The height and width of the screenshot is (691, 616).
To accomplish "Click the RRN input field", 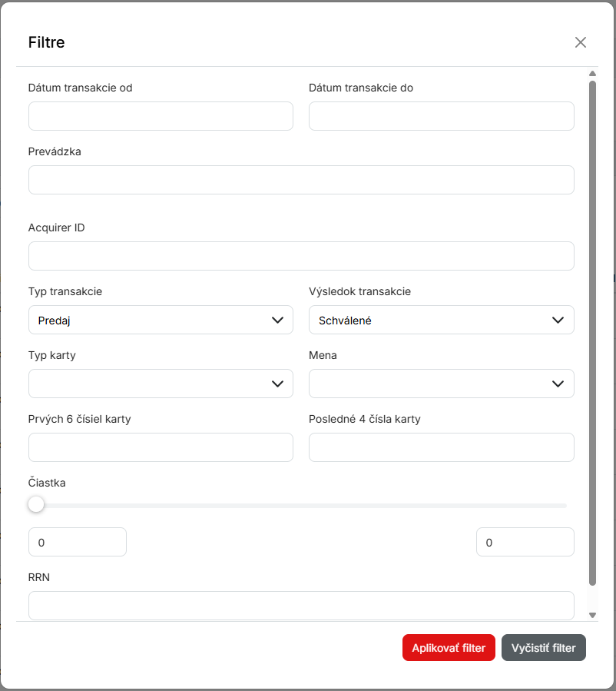I will (x=301, y=605).
